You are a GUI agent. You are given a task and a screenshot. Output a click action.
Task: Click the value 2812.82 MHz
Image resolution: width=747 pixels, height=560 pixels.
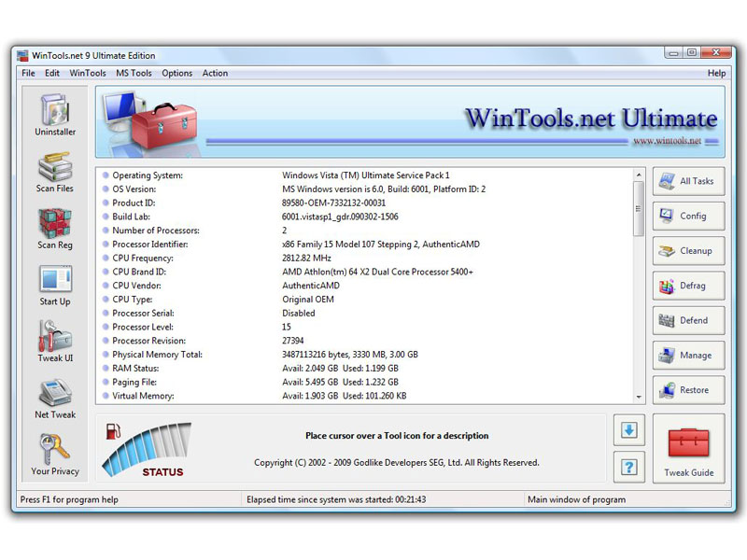306,259
